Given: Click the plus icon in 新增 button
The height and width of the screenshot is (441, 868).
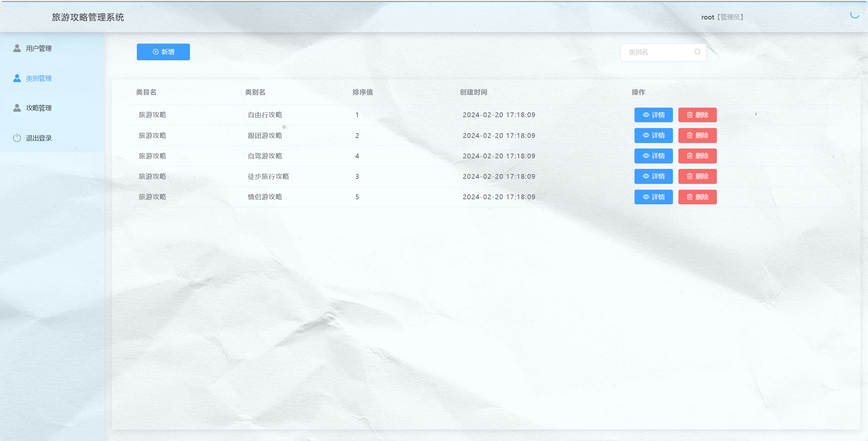Looking at the screenshot, I should [156, 52].
